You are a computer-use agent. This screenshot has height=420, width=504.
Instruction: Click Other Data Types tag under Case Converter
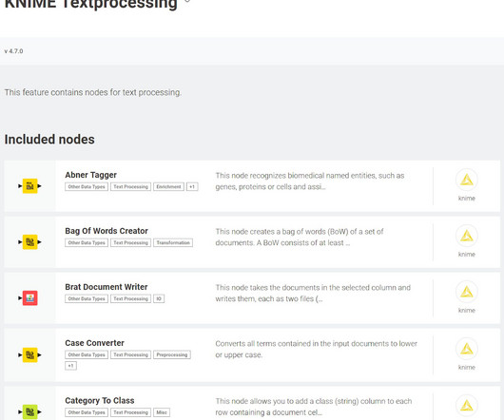[x=87, y=354]
